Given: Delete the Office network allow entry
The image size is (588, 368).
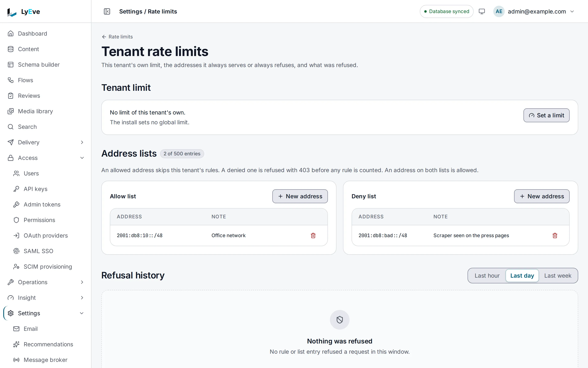Looking at the screenshot, I should tap(313, 235).
